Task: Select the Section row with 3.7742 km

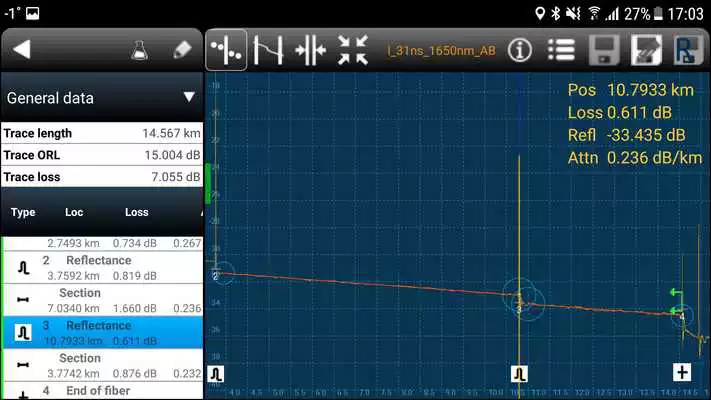Action: (x=102, y=366)
